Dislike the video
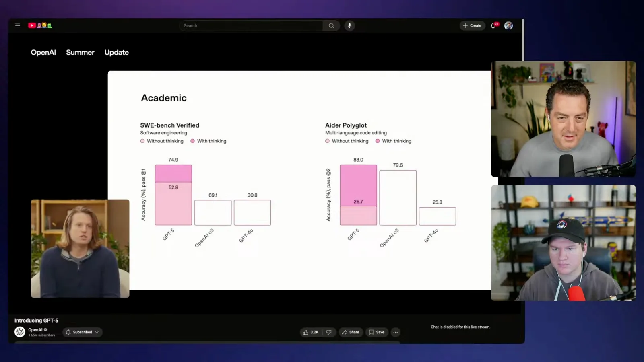This screenshot has width=644, height=362. [x=329, y=332]
